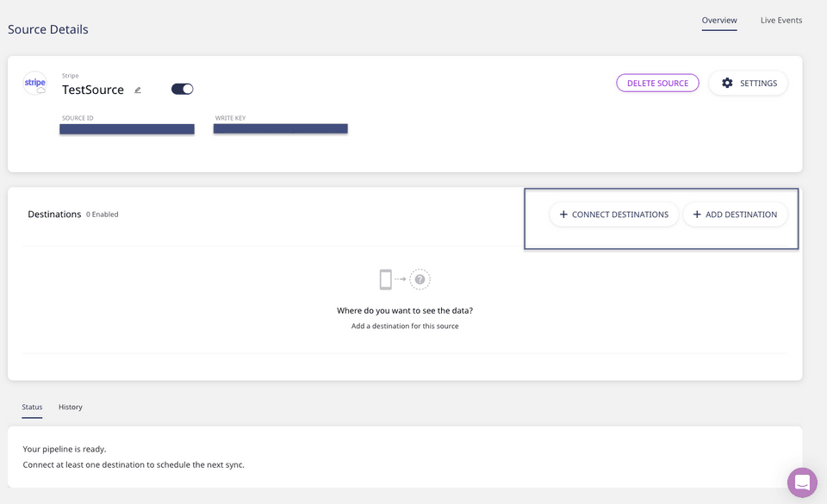Click the Stripe logo icon
The image size is (827, 504).
(x=34, y=84)
